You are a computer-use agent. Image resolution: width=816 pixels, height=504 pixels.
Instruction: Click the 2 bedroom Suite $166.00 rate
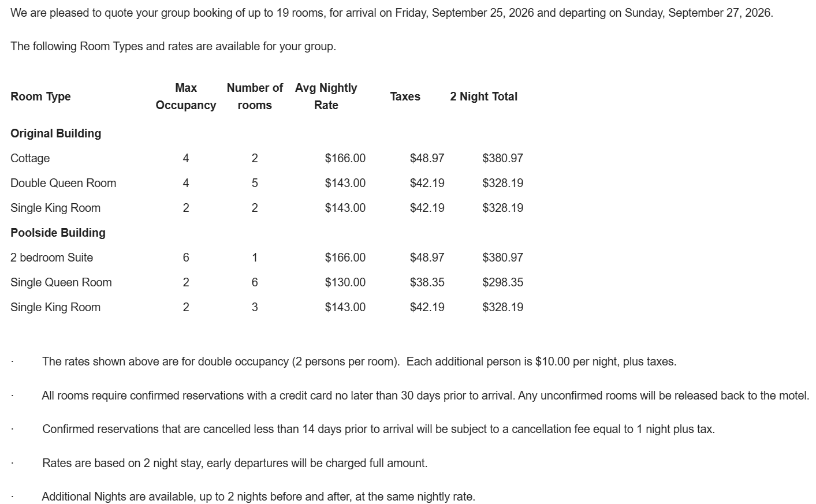[x=345, y=257]
